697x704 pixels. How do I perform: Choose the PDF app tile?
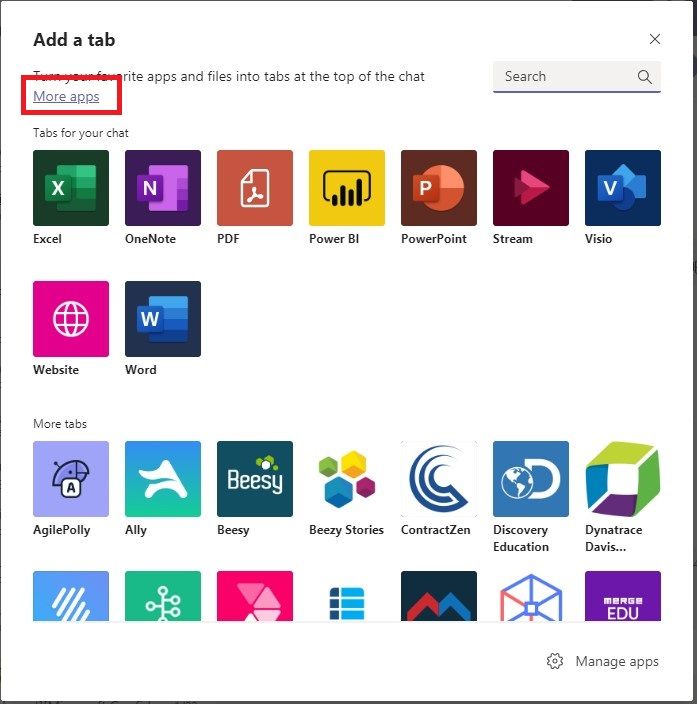pyautogui.click(x=255, y=188)
